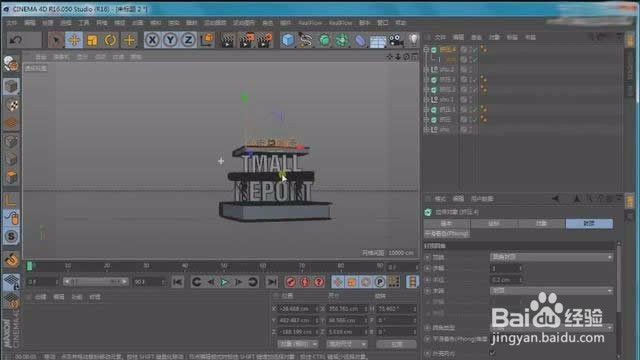Click the Undo arrow in the toolbar

click(16, 40)
